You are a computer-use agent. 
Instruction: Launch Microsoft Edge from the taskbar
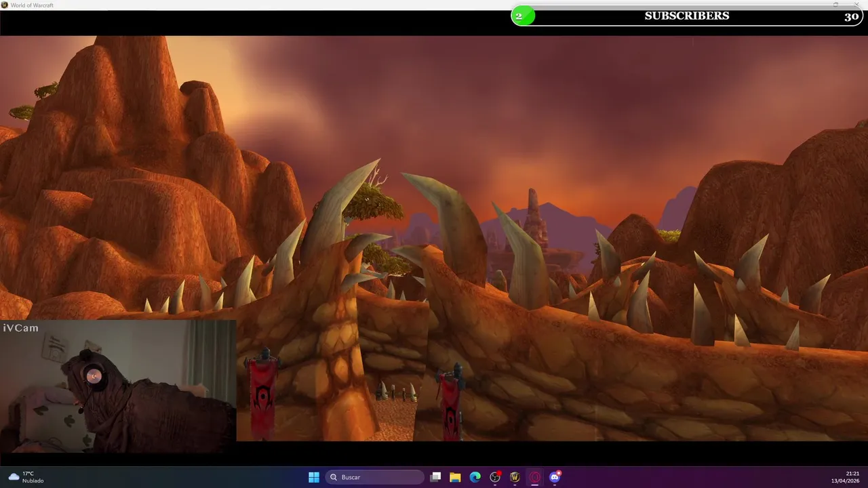[x=475, y=477]
